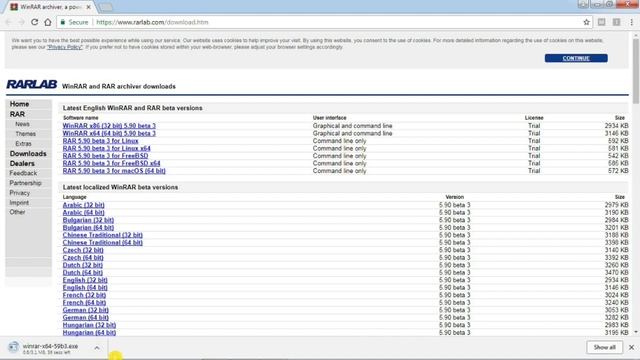This screenshot has width=640, height=360.
Task: Download RAR 5.90 beta 3 for macOS
Action: (x=114, y=171)
